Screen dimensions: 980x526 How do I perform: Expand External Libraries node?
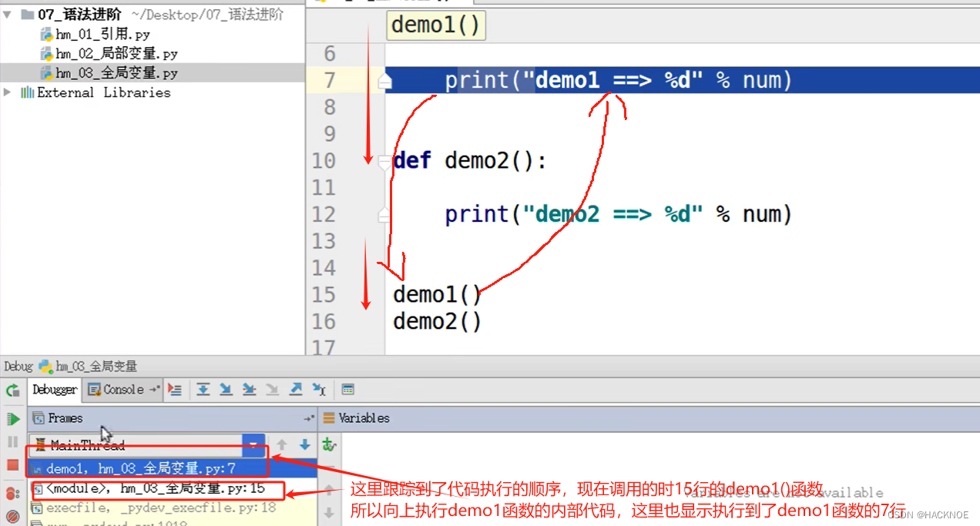(x=7, y=92)
